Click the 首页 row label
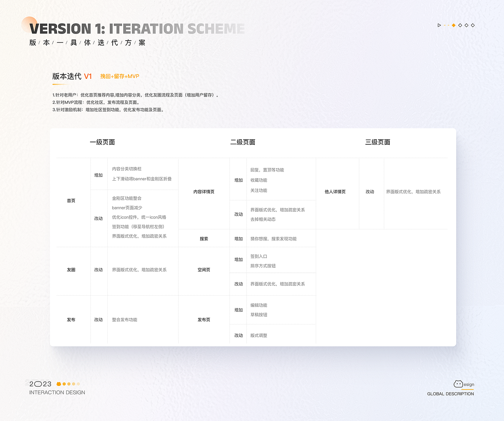This screenshot has height=421, width=504. click(71, 201)
